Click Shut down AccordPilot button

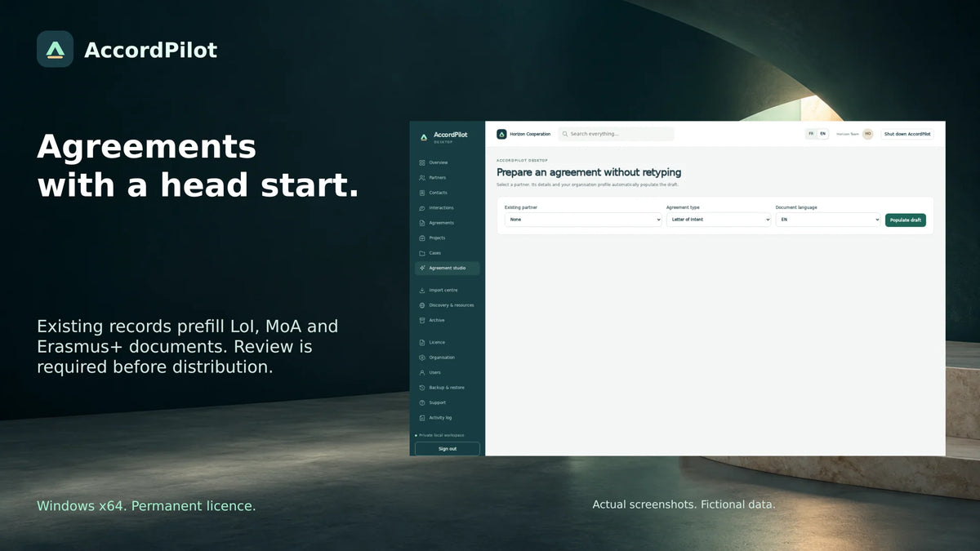point(907,134)
